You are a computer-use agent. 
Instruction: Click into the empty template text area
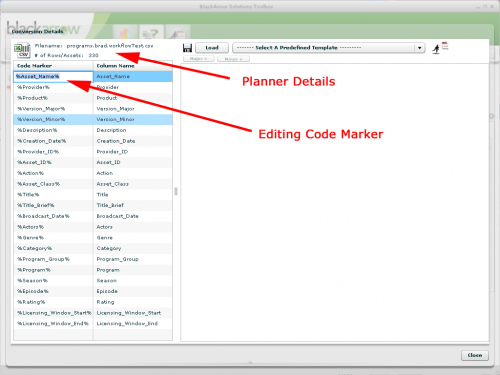[335, 202]
